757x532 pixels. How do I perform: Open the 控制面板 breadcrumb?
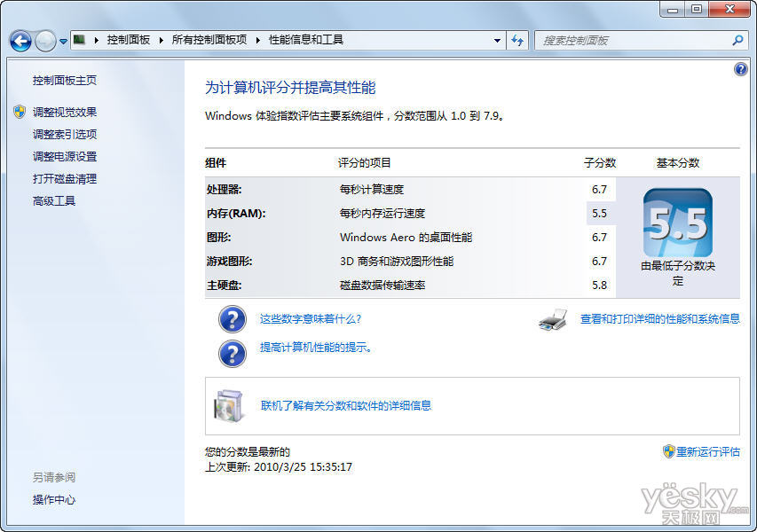coord(129,40)
